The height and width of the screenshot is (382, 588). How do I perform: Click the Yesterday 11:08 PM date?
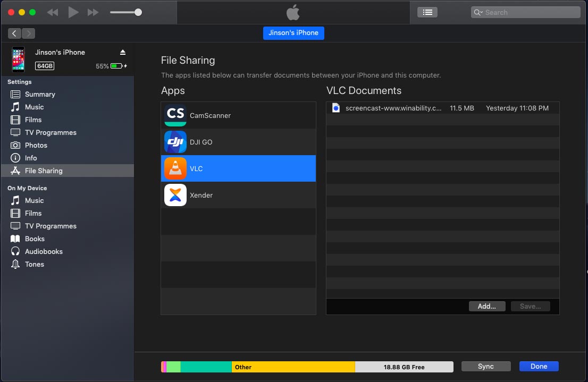(x=517, y=108)
